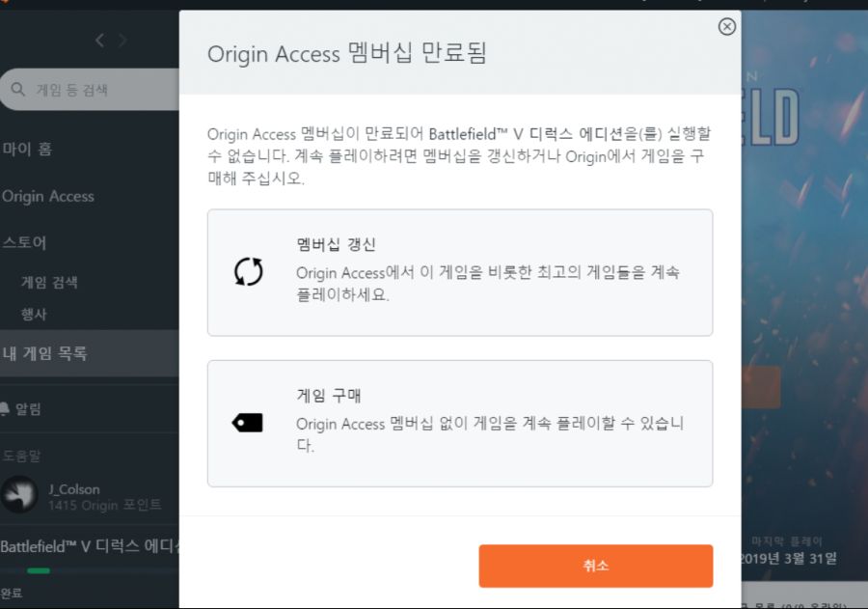This screenshot has width=868, height=609.
Task: Open J_Colson profile avatar
Action: point(19,495)
